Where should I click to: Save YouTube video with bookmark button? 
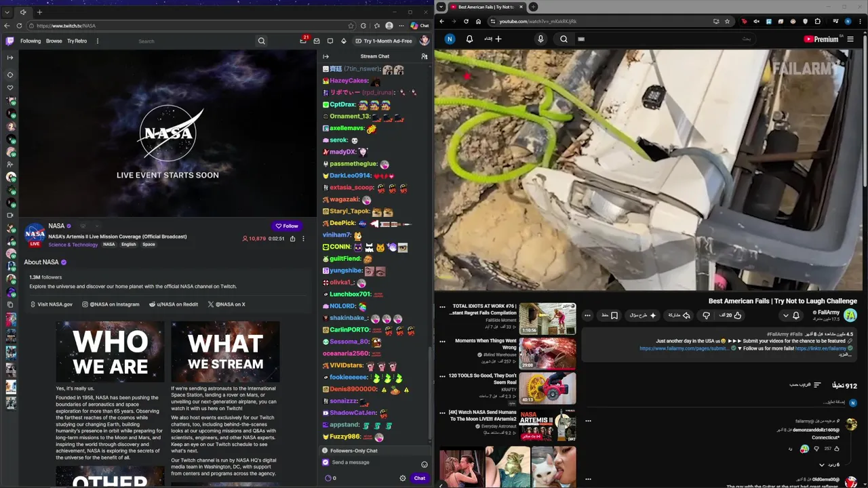click(x=610, y=315)
